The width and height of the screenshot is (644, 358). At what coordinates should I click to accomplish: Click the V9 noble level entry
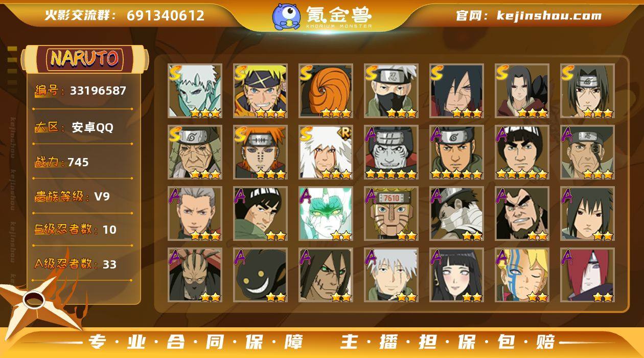(72, 196)
